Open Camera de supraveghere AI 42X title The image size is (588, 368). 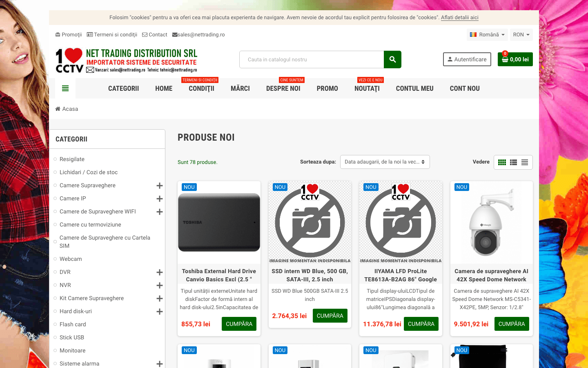[x=492, y=275]
